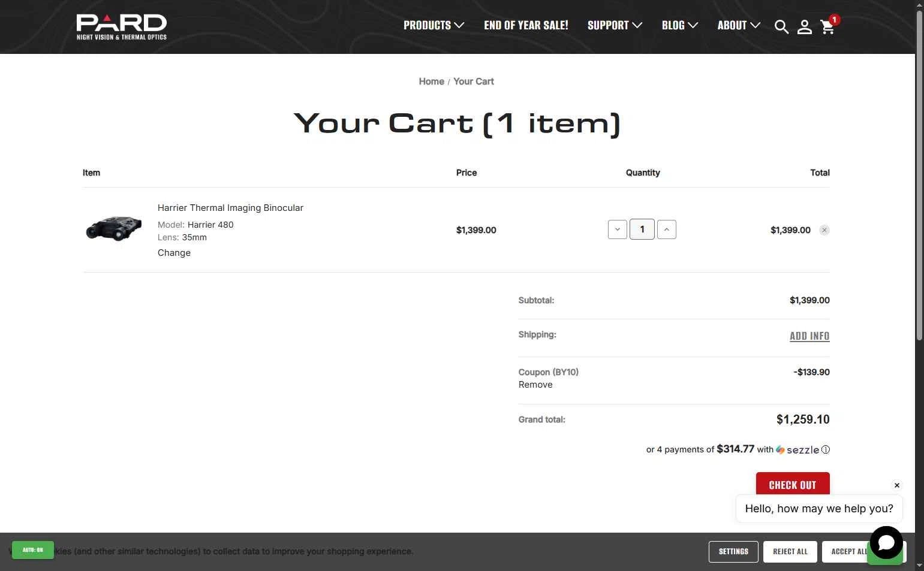Proceed with the Check Out button
Image resolution: width=924 pixels, height=571 pixels.
point(793,484)
